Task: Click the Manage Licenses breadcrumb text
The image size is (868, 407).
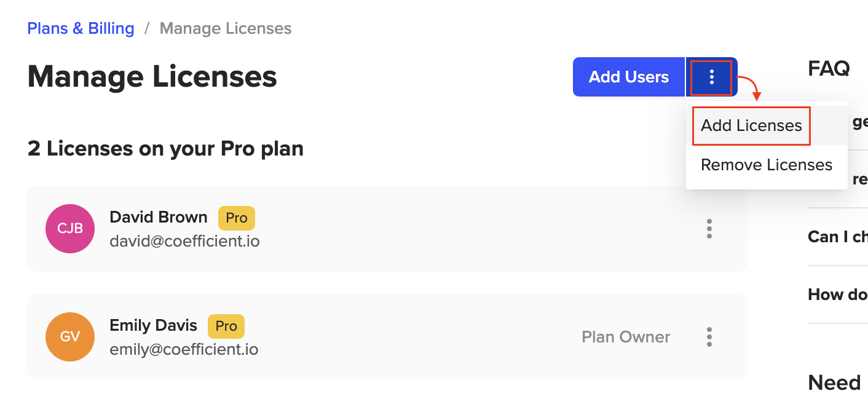Action: click(226, 28)
